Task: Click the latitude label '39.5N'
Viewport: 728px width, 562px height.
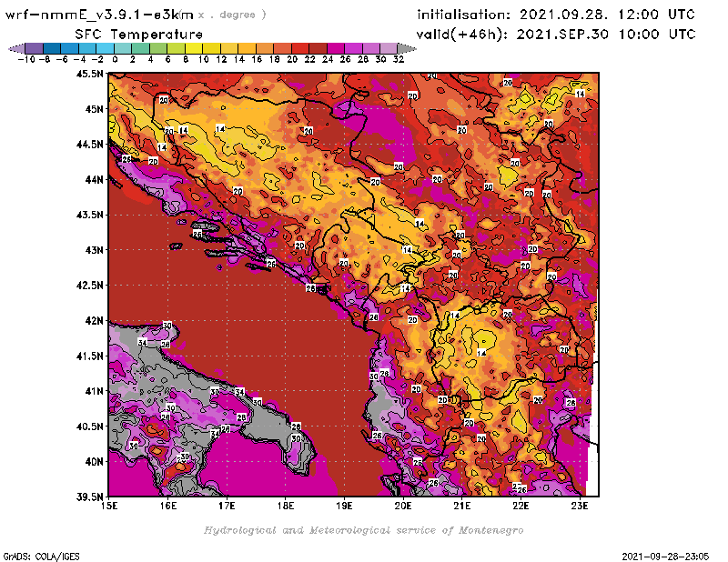Action: point(89,497)
